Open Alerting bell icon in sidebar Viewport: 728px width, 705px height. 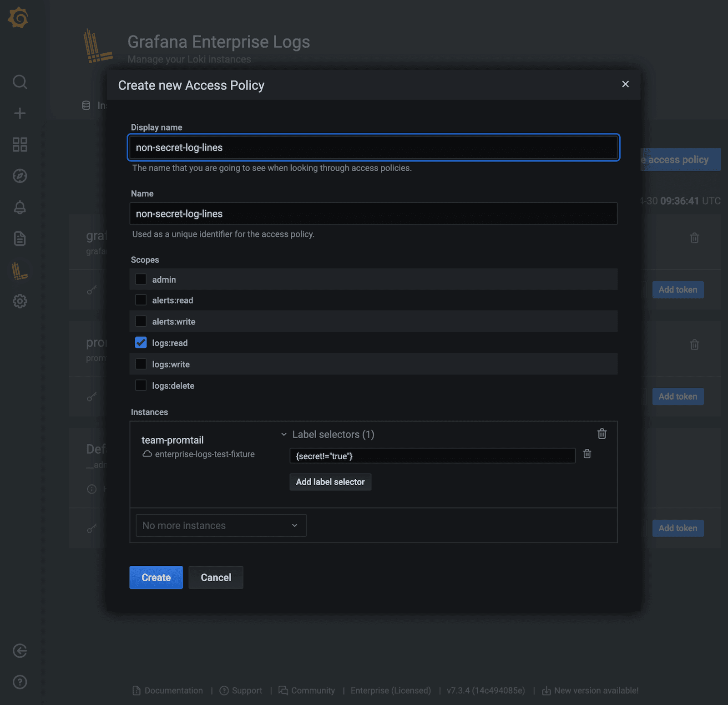coord(20,208)
